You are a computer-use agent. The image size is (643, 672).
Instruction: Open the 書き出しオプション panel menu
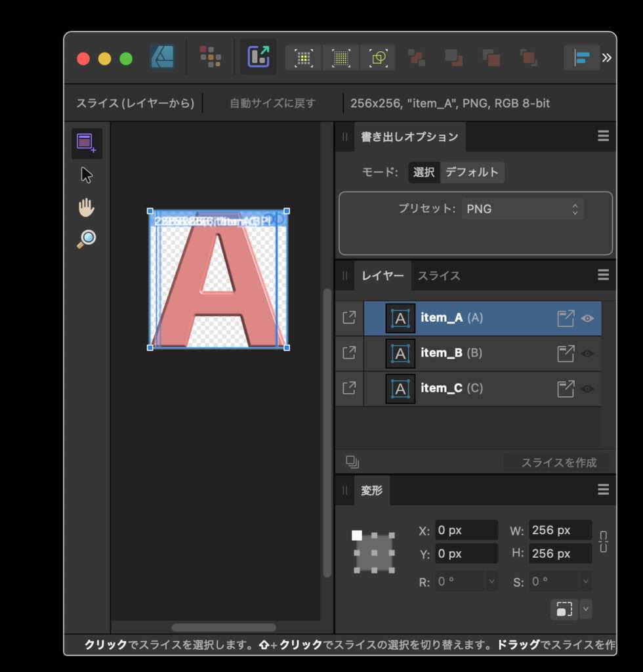pyautogui.click(x=603, y=136)
